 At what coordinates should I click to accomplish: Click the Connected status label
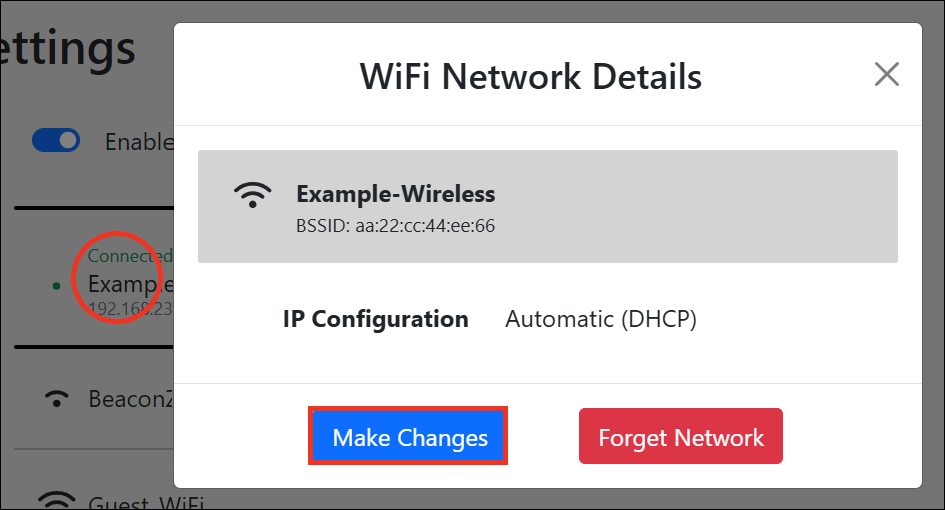click(x=130, y=256)
